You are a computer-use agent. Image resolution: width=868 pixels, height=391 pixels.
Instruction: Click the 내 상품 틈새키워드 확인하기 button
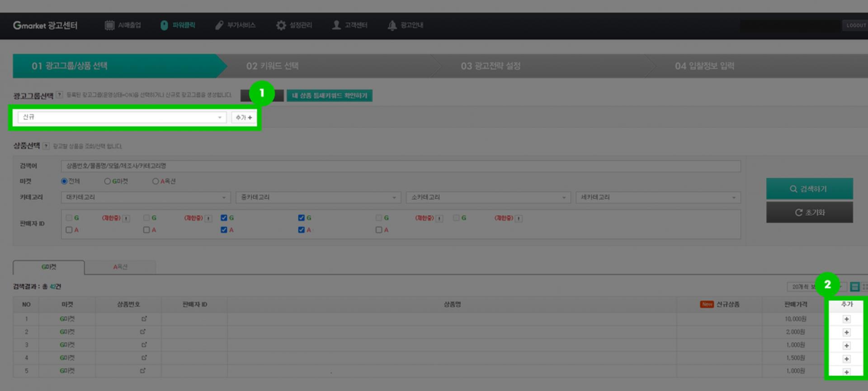click(x=329, y=95)
